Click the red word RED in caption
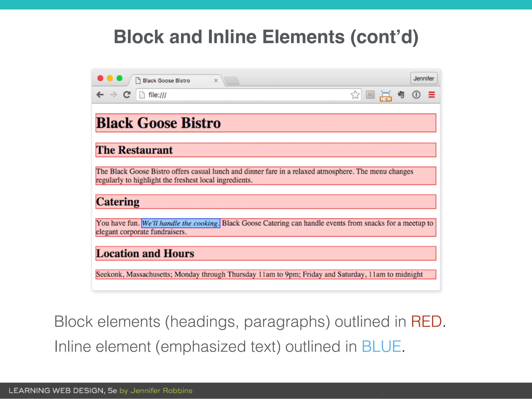 click(x=426, y=322)
